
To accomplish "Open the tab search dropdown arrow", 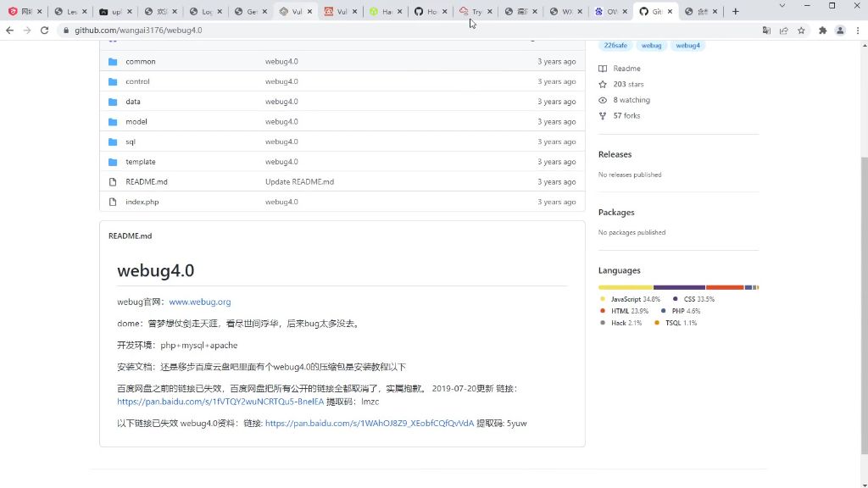I will coord(782,6).
